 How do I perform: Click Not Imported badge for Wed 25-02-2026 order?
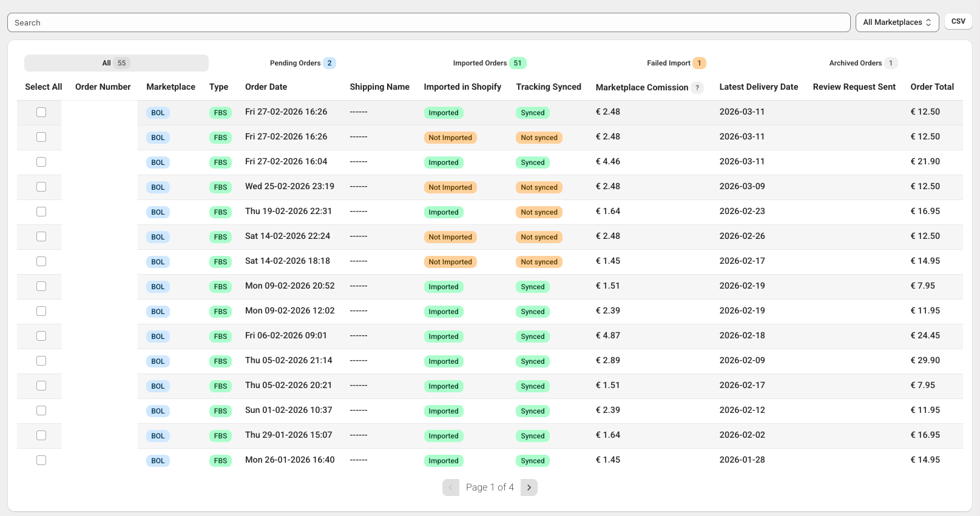[450, 187]
